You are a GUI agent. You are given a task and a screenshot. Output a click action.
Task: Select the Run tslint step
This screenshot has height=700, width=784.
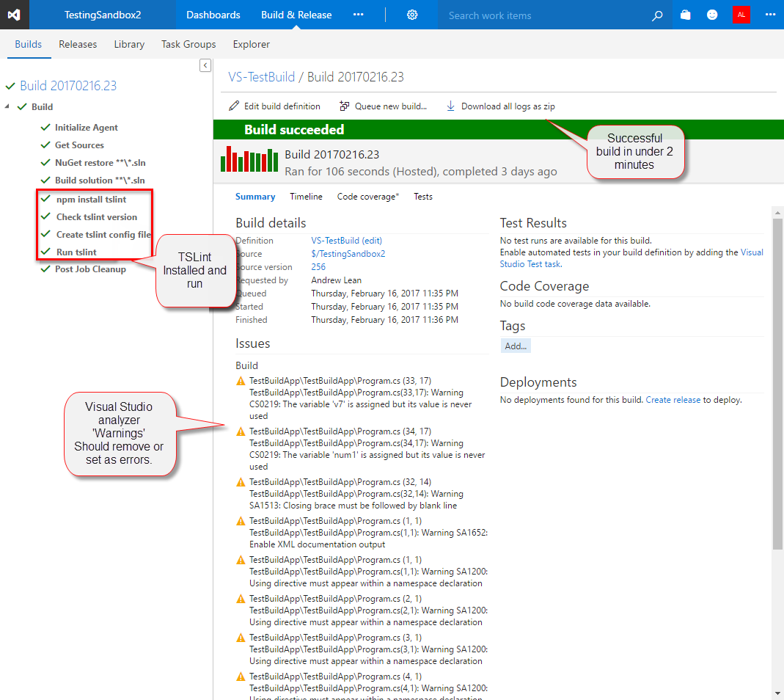[x=76, y=252]
